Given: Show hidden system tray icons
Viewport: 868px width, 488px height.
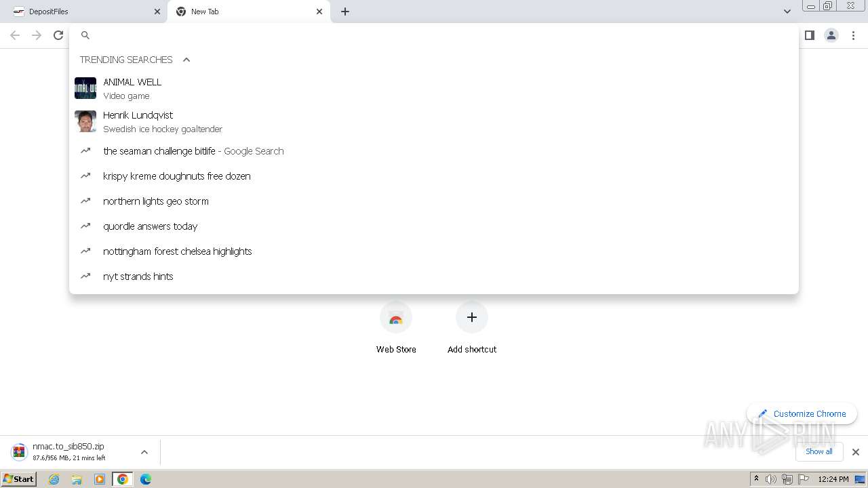Looking at the screenshot, I should tap(757, 479).
